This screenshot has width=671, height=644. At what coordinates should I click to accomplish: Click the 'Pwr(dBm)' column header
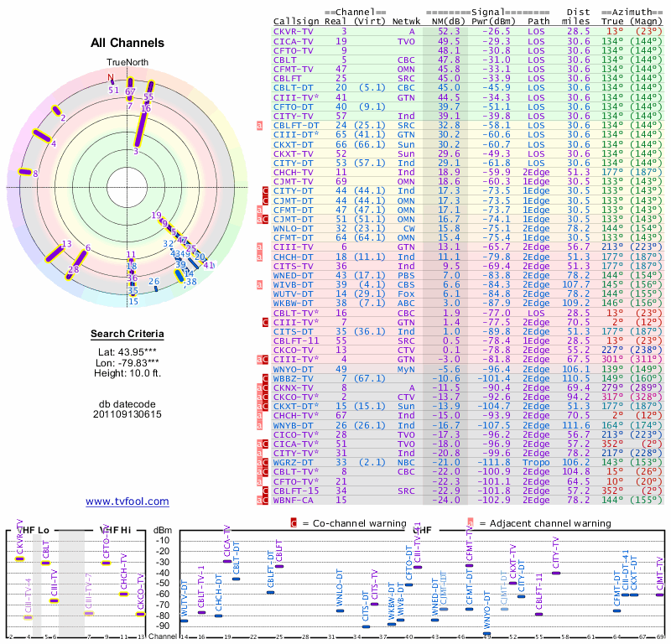494,22
